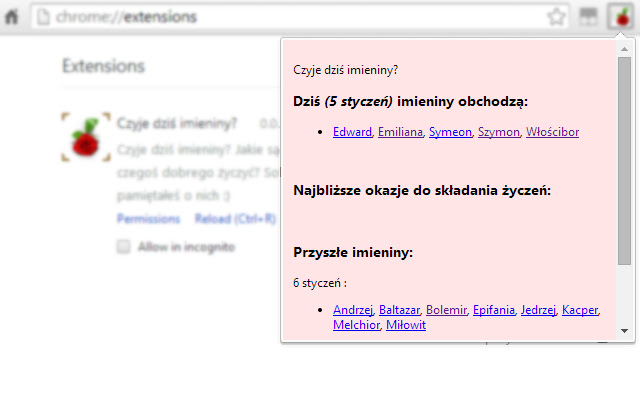Open the name link Symeon
Viewport: 640px width, 400px height.
(450, 132)
